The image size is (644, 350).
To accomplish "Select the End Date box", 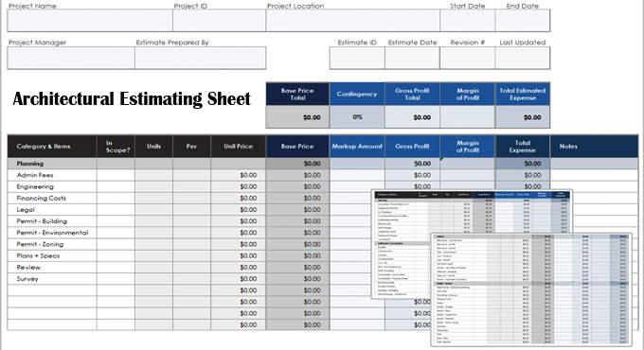I will click(x=523, y=21).
